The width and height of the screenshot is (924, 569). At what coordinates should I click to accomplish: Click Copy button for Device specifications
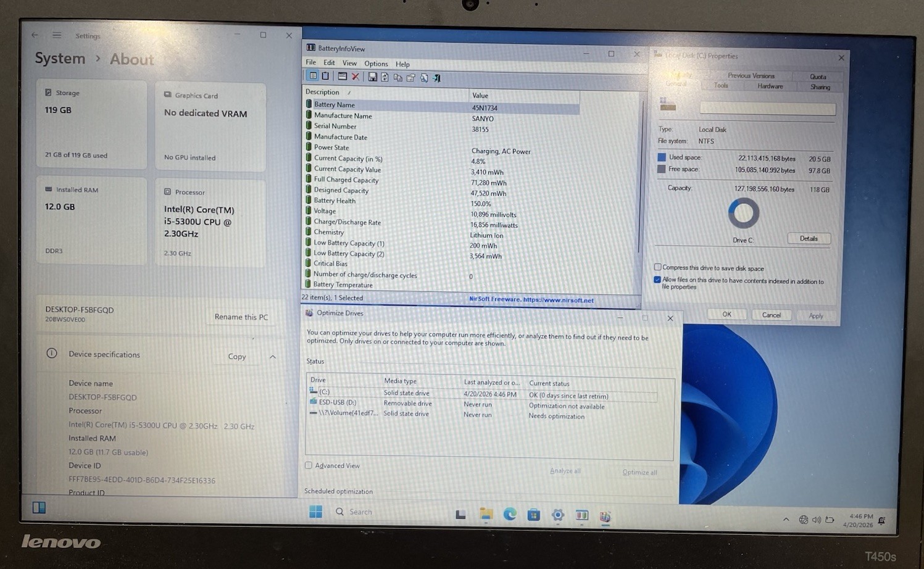[237, 356]
